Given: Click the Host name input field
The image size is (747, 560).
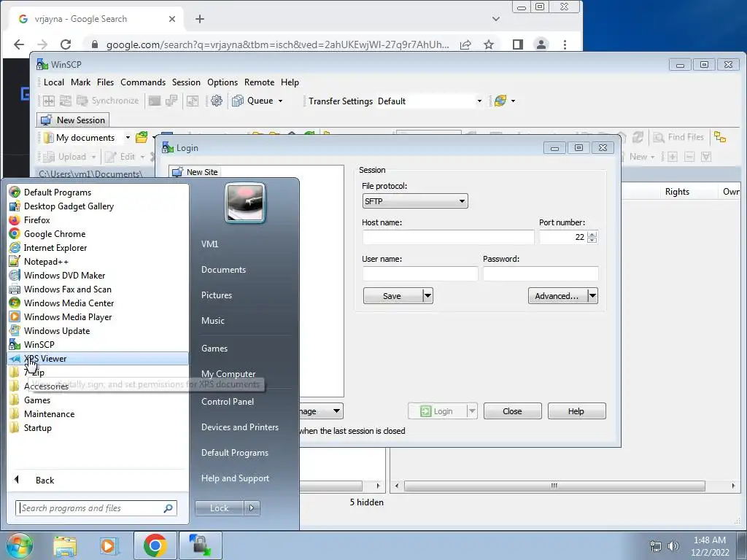Looking at the screenshot, I should pos(449,237).
